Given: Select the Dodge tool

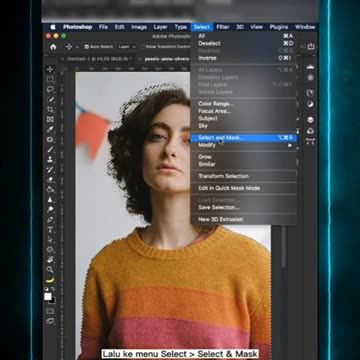Looking at the screenshot, I should pos(50,209).
